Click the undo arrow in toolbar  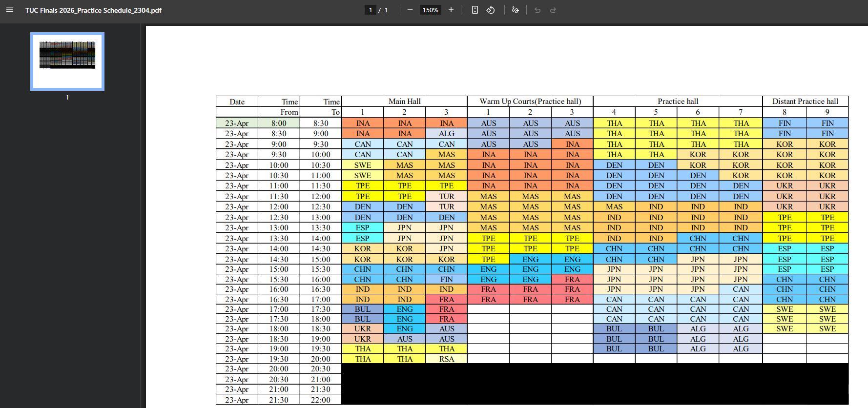tap(537, 10)
